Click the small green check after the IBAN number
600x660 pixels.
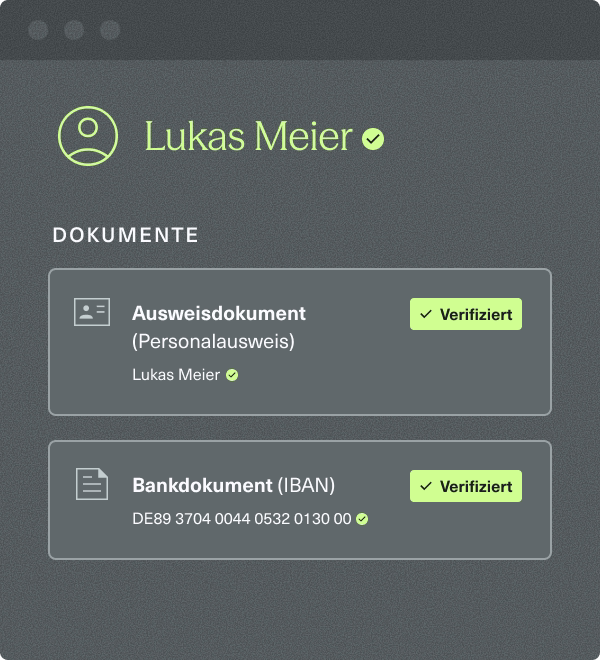[362, 519]
